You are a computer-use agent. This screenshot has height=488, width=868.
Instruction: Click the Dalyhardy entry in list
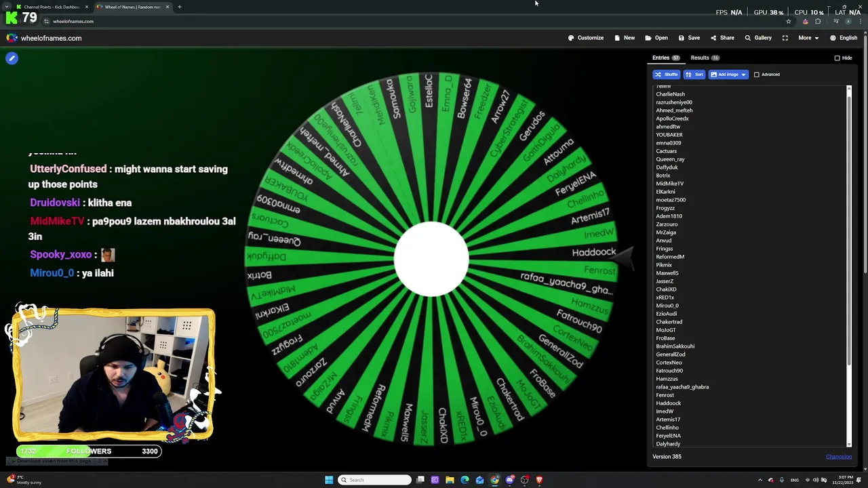(x=668, y=444)
